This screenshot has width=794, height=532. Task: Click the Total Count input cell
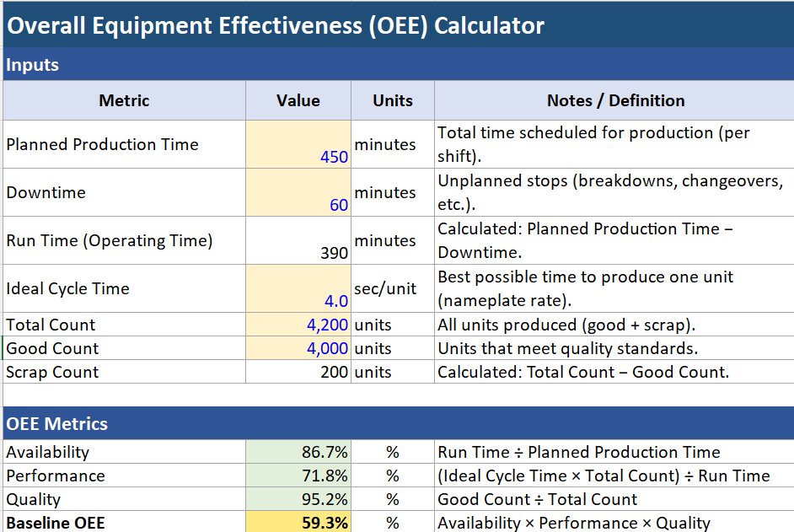pos(298,325)
